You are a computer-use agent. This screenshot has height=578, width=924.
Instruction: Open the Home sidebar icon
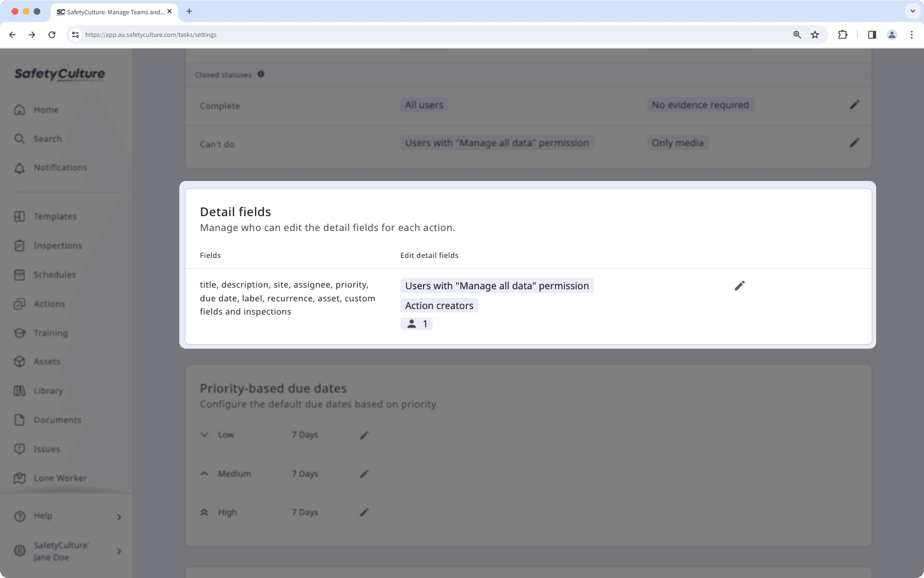45,109
